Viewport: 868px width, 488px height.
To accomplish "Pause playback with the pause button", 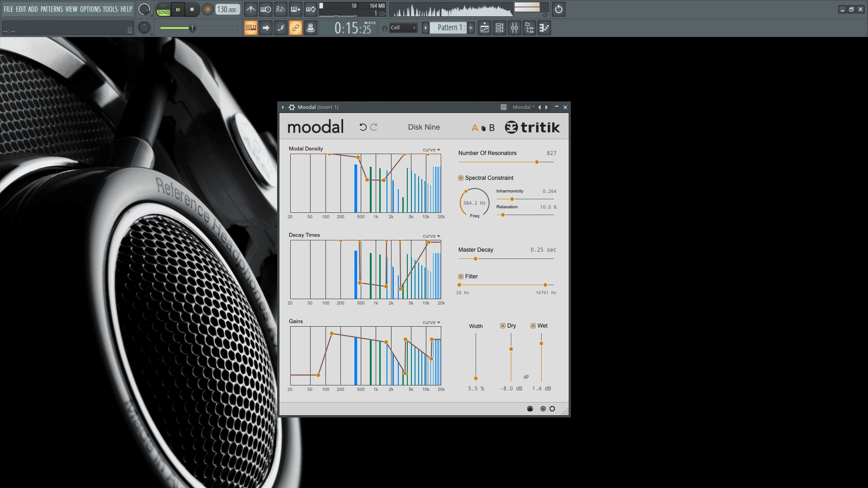I will point(178,9).
